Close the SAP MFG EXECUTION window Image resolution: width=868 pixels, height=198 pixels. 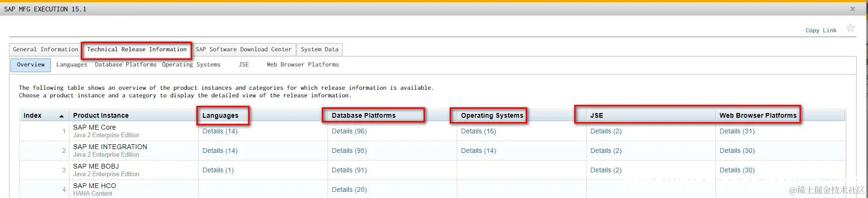[x=852, y=9]
